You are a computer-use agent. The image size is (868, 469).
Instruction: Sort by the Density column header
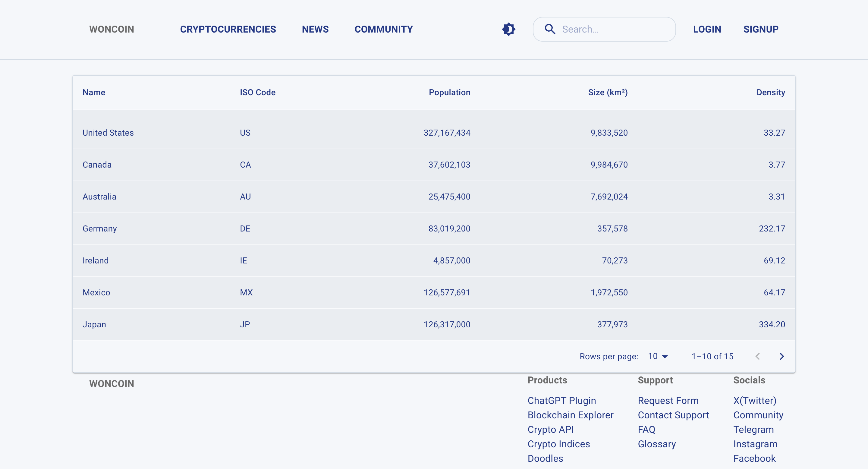pos(770,92)
